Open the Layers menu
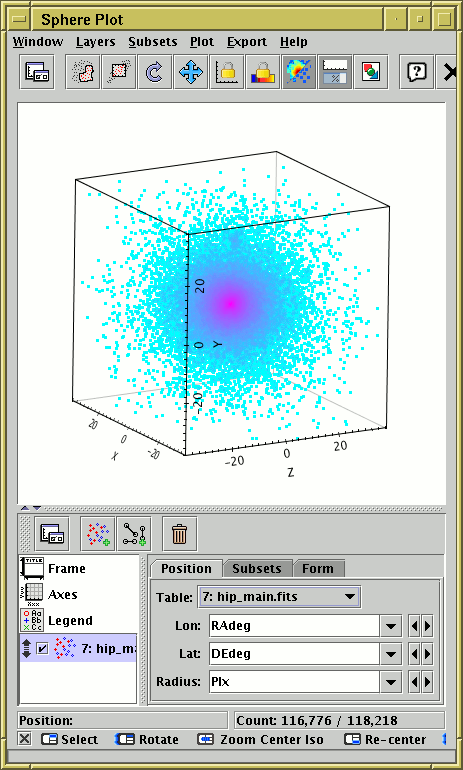 click(95, 42)
